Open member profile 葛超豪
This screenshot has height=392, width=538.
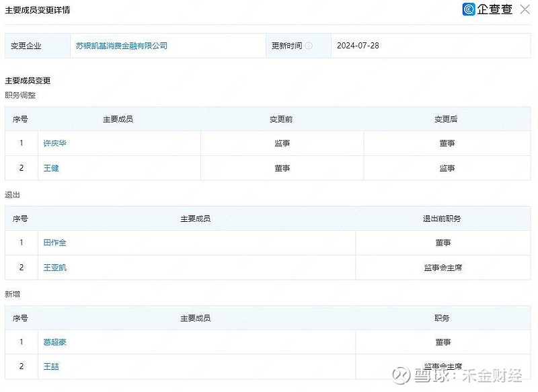tap(55, 342)
